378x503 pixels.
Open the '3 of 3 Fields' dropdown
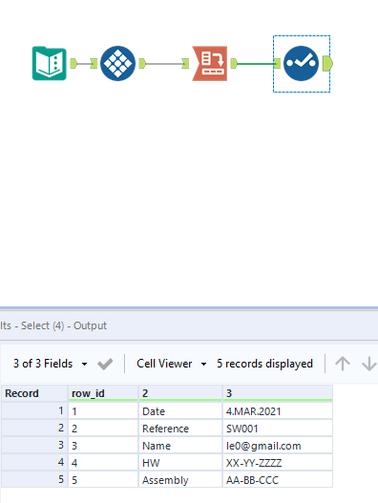pos(50,364)
